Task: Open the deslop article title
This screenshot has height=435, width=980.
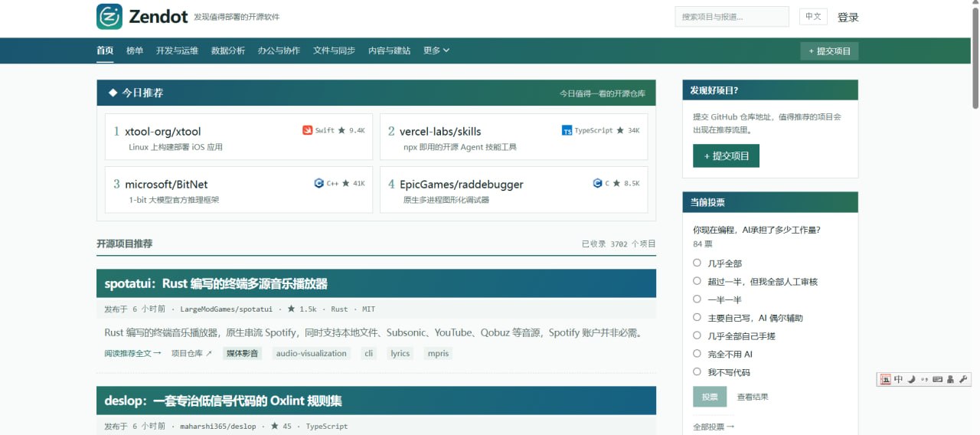Action: pyautogui.click(x=224, y=401)
